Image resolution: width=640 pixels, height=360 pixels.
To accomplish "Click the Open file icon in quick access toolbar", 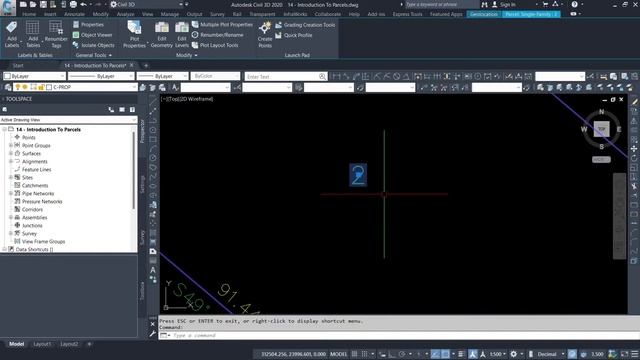I will (33, 4).
